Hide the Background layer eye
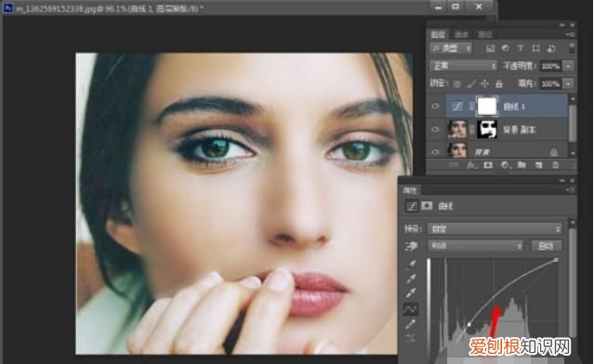Screen dimensions: 594x364 (436, 151)
